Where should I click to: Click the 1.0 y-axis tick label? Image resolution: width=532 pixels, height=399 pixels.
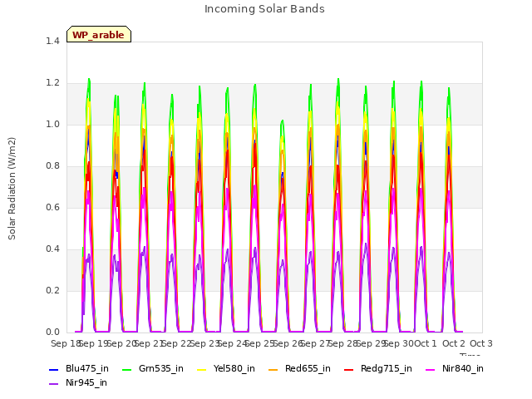pos(52,124)
